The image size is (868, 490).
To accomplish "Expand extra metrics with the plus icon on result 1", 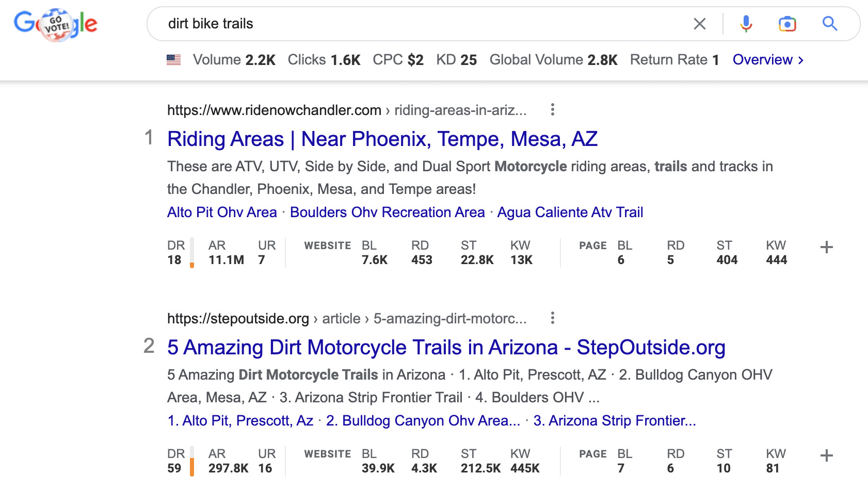I will [x=826, y=248].
